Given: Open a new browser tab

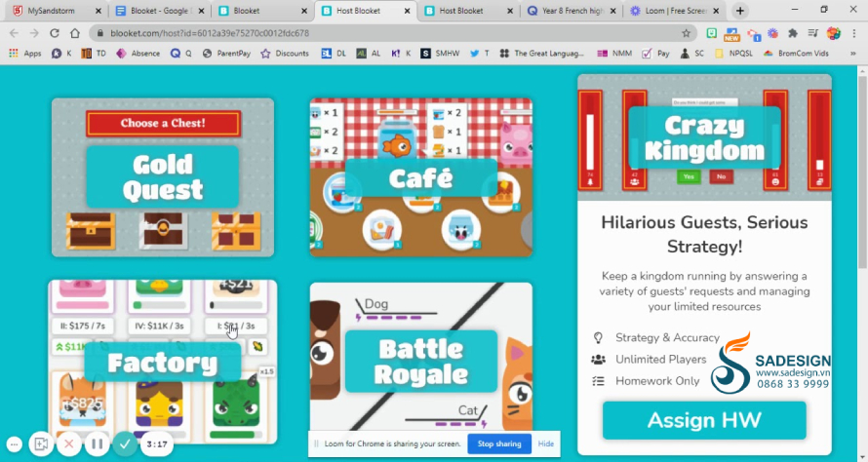Looking at the screenshot, I should [740, 11].
